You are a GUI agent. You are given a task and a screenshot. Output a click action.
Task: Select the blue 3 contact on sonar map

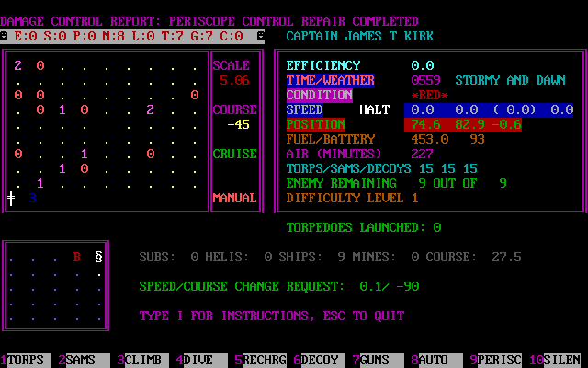(33, 197)
